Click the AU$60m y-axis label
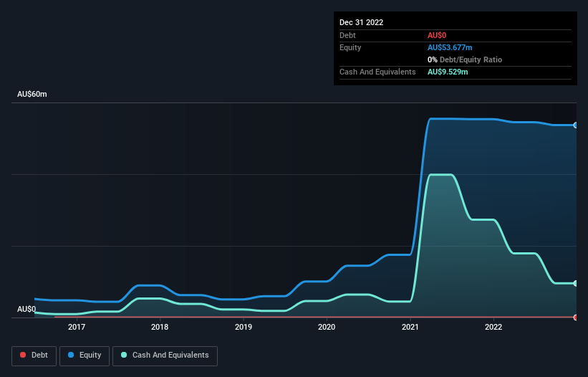The width and height of the screenshot is (588, 377). coord(32,94)
